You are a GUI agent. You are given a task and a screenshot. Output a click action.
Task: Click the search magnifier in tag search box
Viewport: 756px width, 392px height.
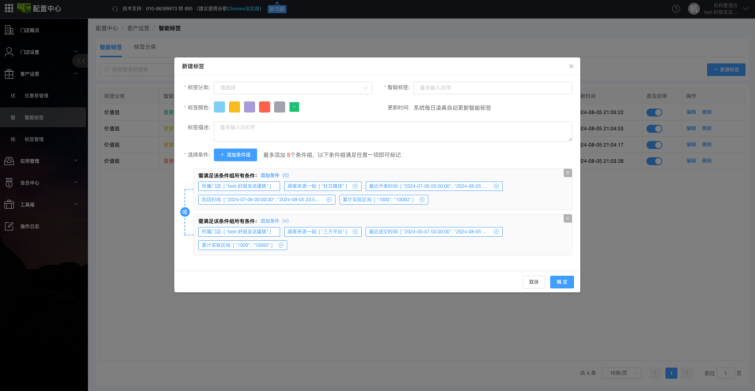[x=107, y=69]
